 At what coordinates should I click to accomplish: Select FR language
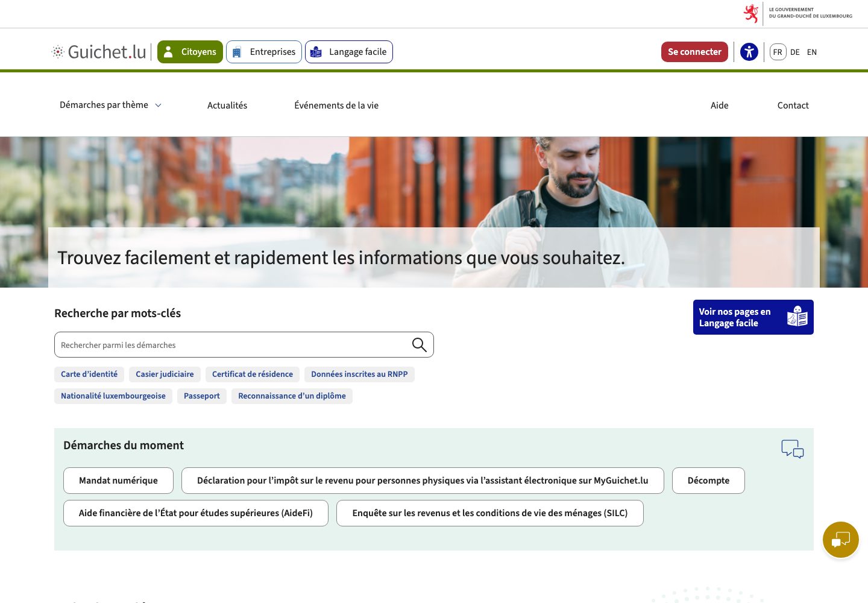[778, 52]
